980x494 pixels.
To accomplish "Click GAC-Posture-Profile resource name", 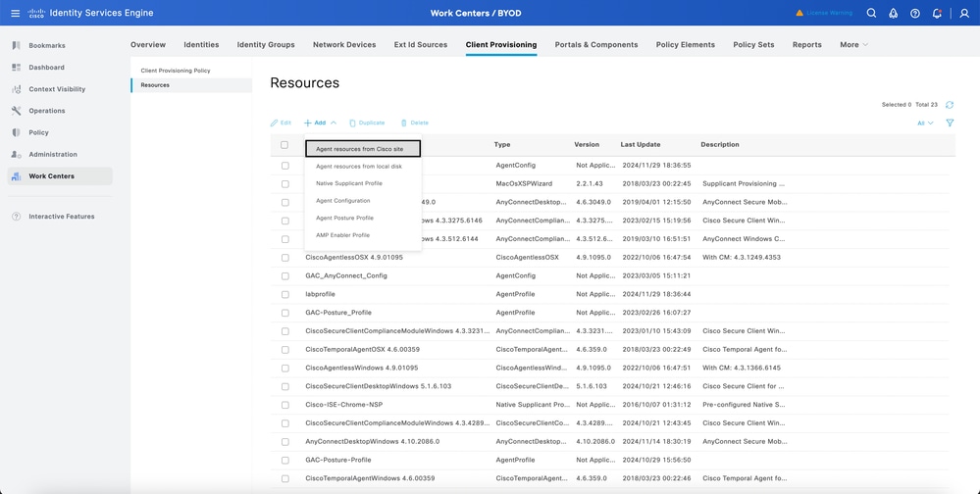I will point(338,461).
